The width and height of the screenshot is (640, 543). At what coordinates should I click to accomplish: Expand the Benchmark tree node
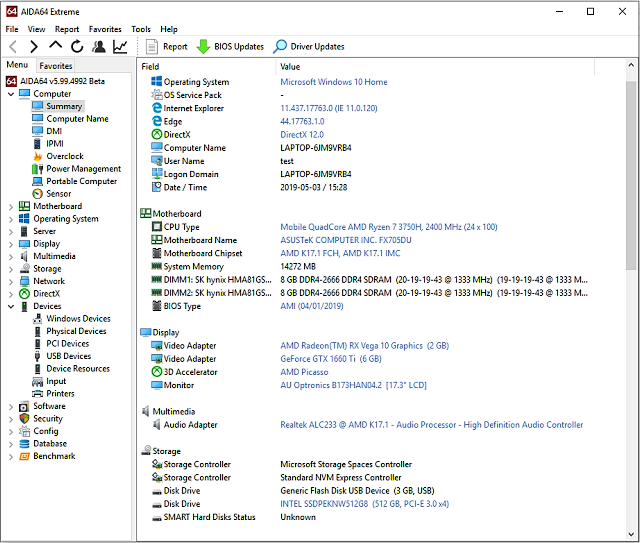point(11,456)
